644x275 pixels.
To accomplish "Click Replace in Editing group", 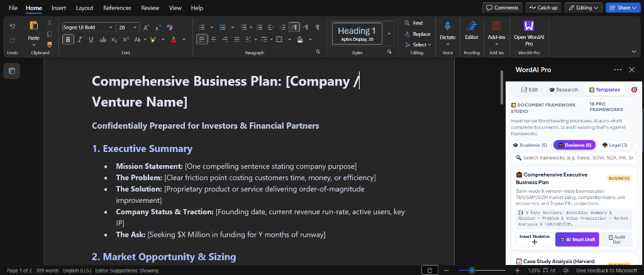I will [418, 34].
